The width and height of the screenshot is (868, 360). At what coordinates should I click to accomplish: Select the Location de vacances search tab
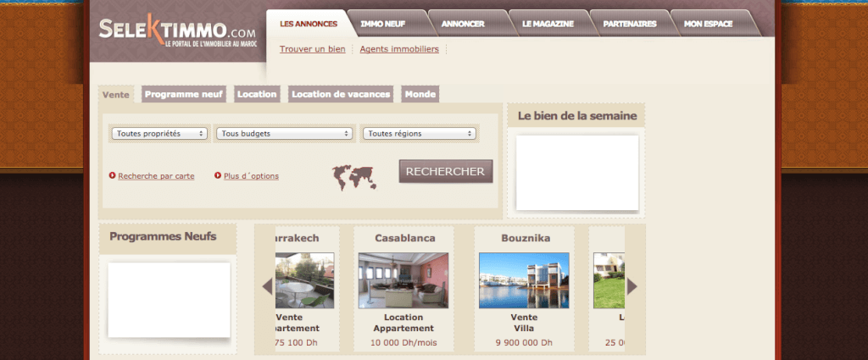(341, 94)
